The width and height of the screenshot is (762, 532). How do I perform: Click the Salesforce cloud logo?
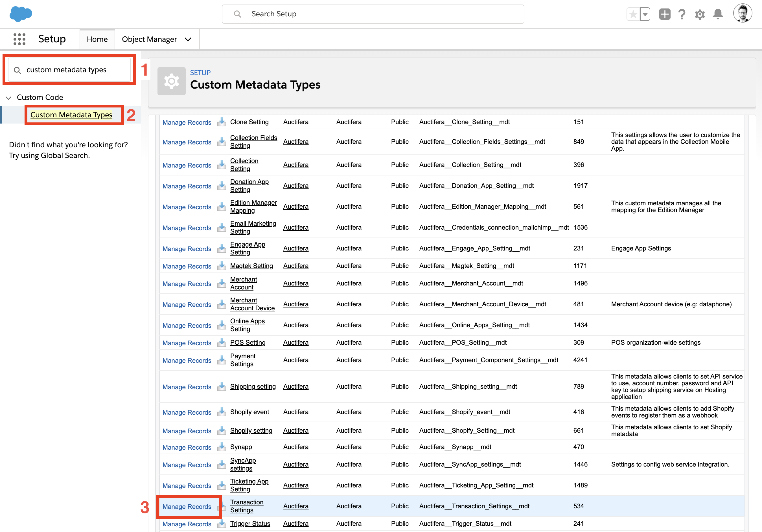point(21,14)
